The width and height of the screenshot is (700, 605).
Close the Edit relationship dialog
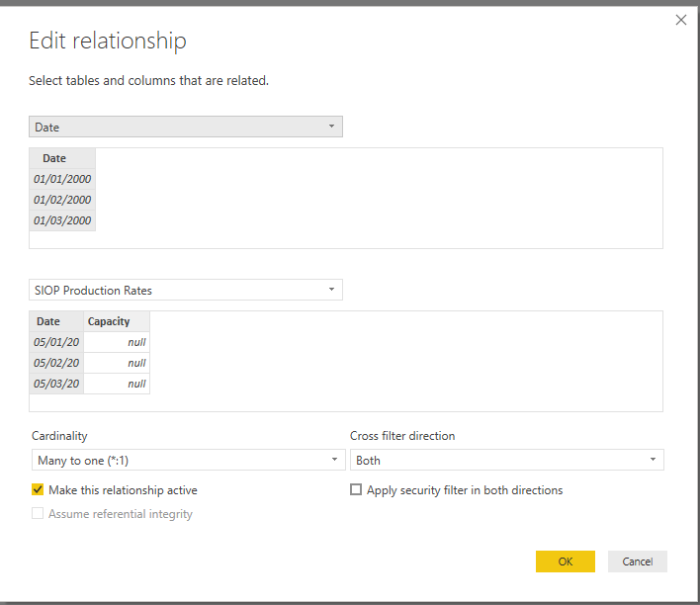[x=681, y=20]
